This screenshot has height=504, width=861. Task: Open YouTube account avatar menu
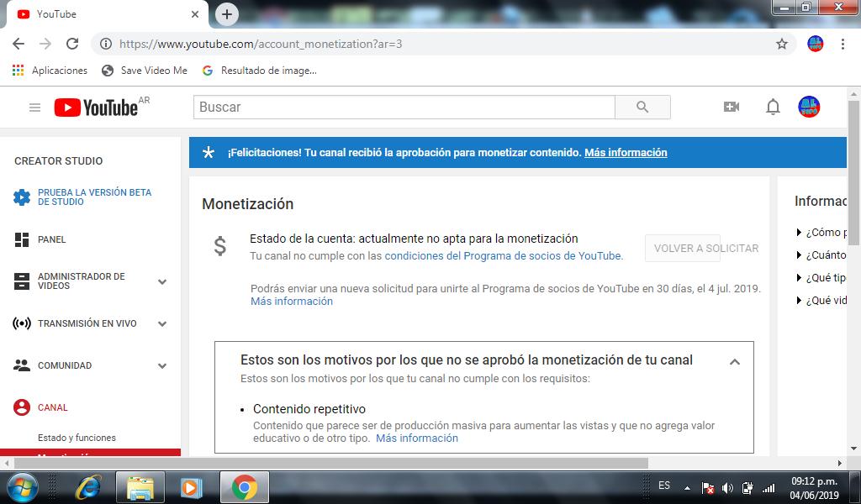point(809,107)
